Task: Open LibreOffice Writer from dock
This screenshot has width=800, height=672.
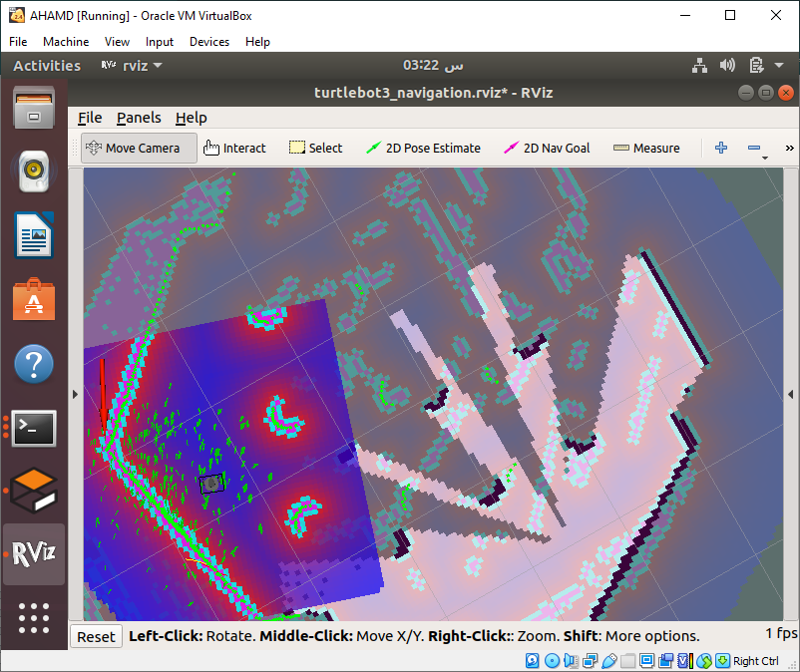Action: click(x=34, y=235)
